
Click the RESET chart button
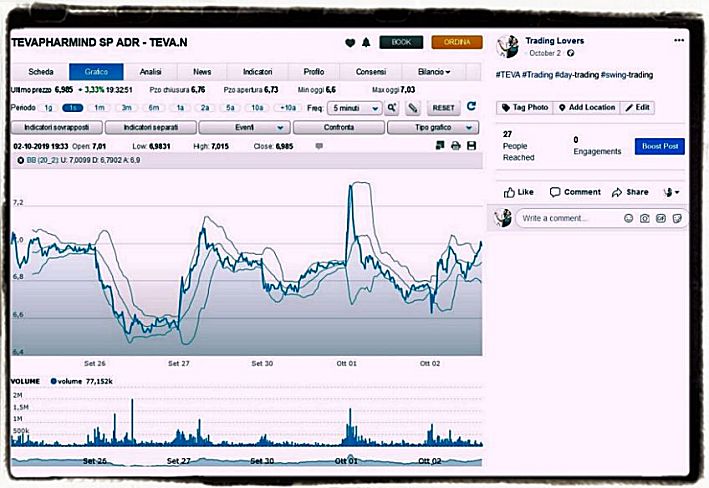[443, 108]
